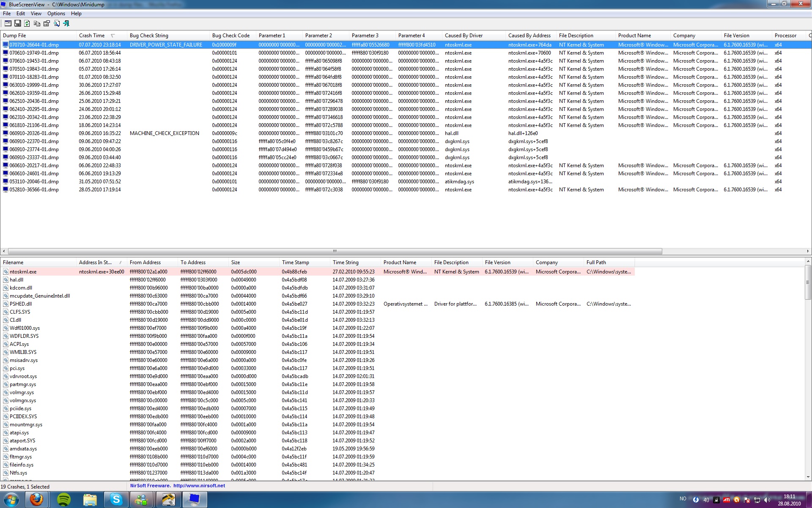This screenshot has width=812, height=508.
Task: Select the Ntfs.sys row in lower pane
Action: (x=317, y=473)
